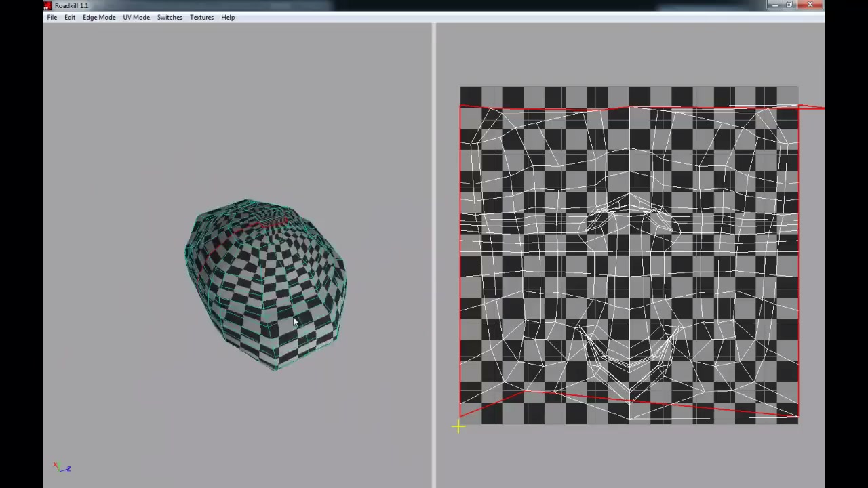This screenshot has width=868, height=488.
Task: Open the Help menu
Action: 228,18
